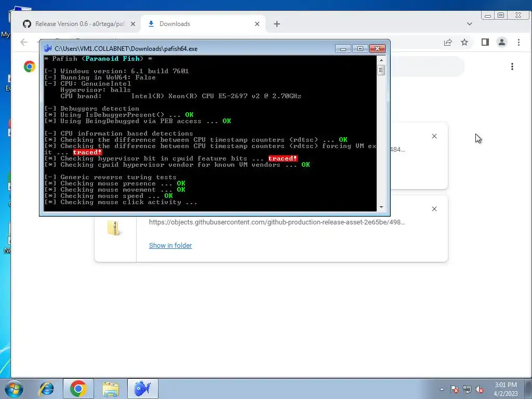Remove the second download entry from list
532x399 pixels.
pos(434,209)
